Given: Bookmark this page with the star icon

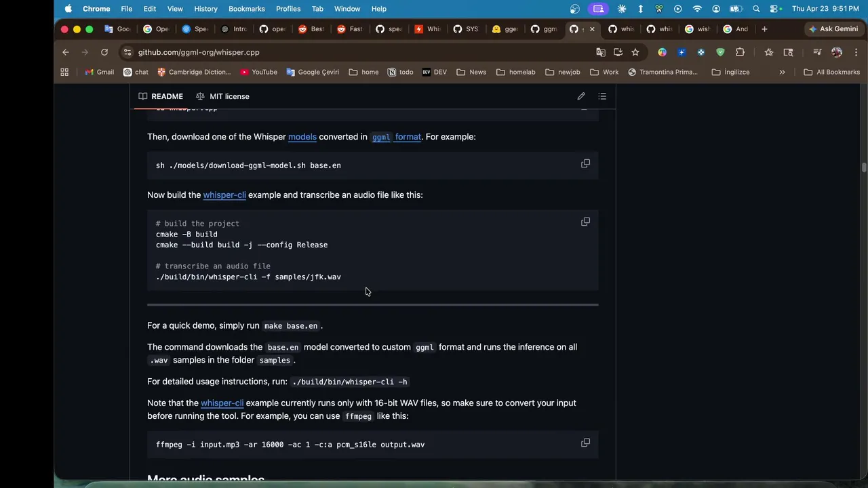Looking at the screenshot, I should click(x=635, y=52).
